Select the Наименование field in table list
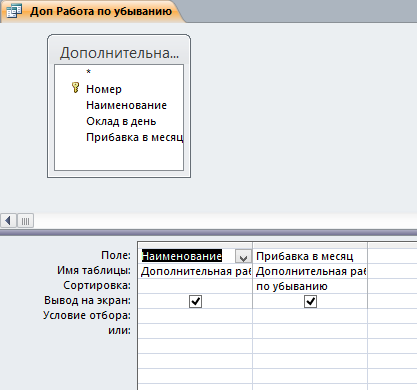 [x=126, y=105]
